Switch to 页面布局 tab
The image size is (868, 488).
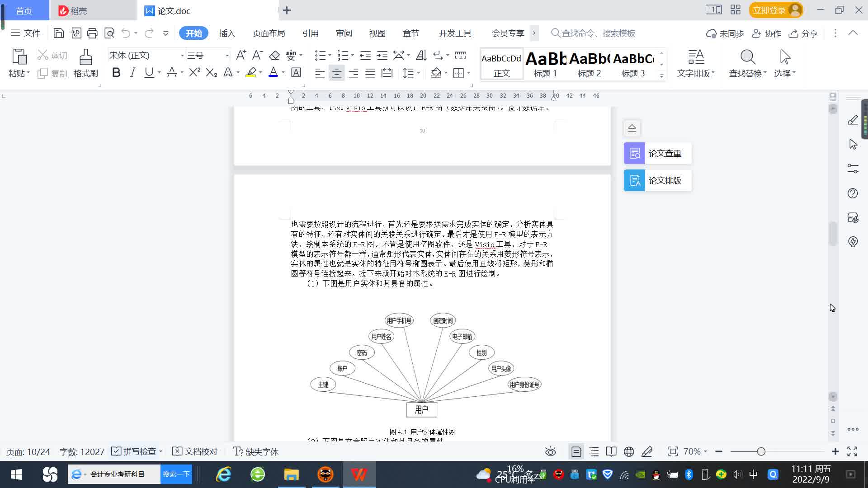[x=269, y=33]
